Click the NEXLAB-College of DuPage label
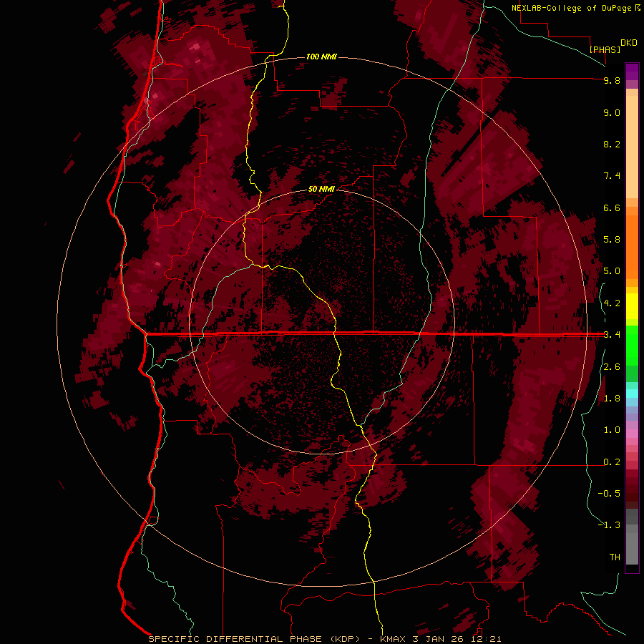 pos(571,8)
